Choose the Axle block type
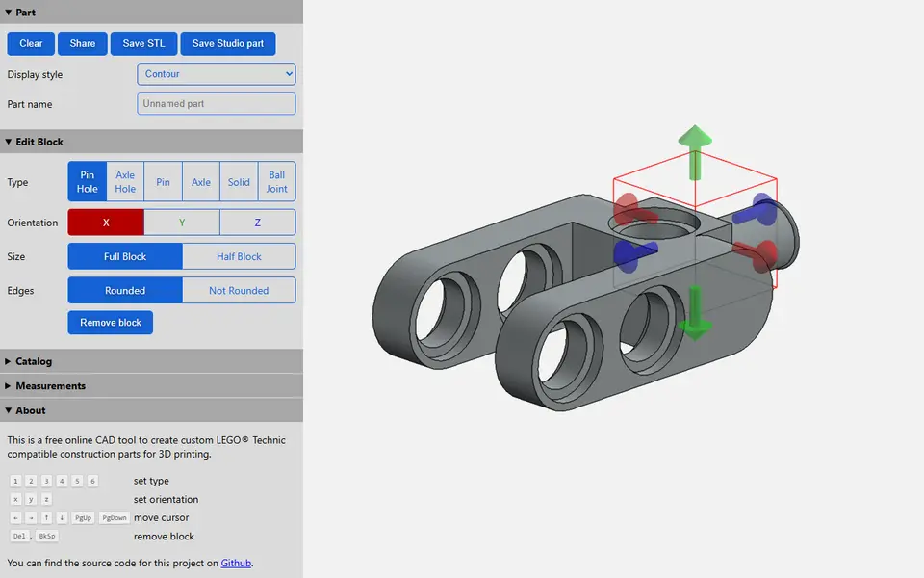This screenshot has height=578, width=924. (x=201, y=182)
